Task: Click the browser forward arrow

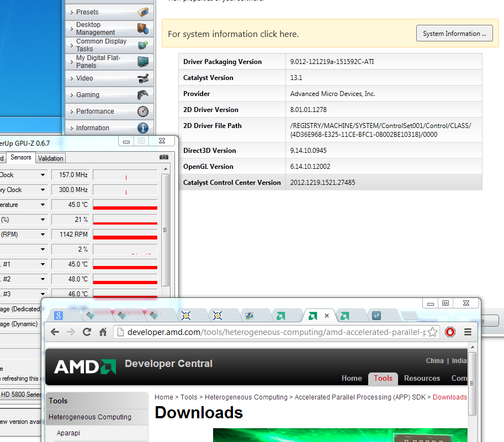Action: [x=71, y=332]
